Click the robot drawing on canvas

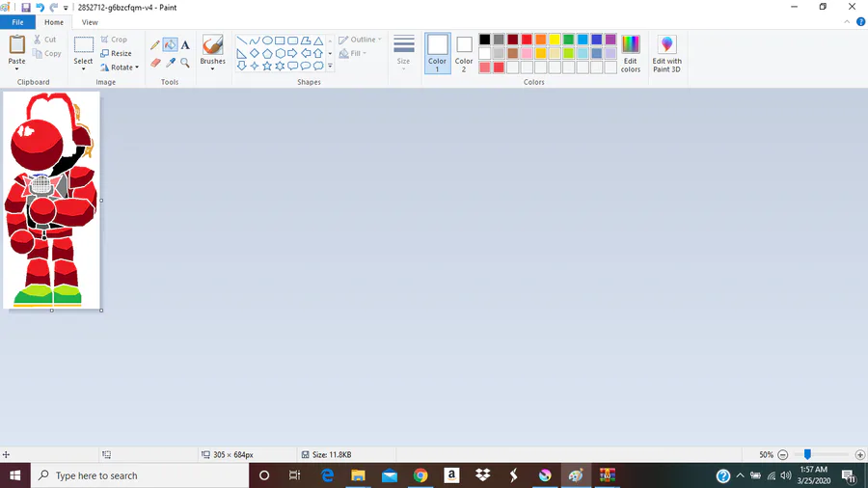point(51,200)
